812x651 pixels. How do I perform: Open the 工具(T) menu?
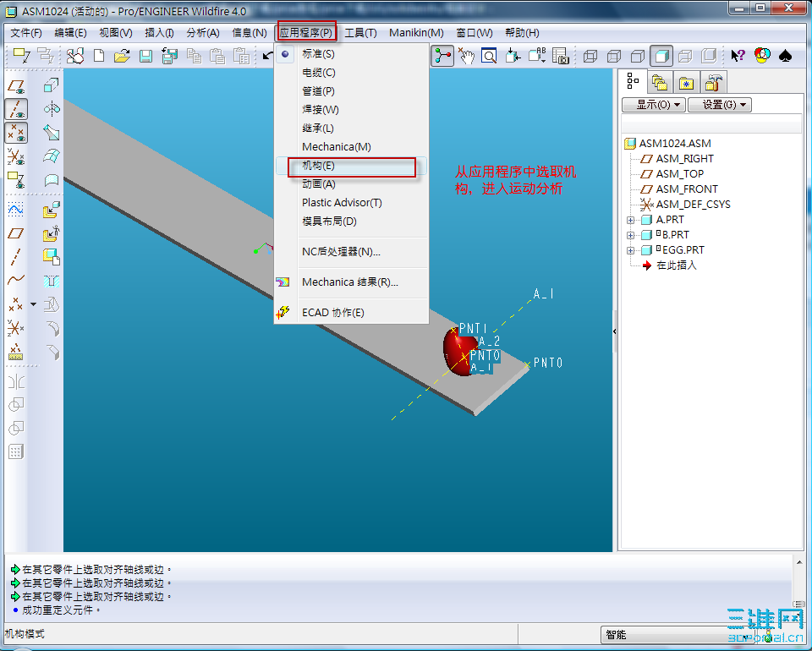pos(360,33)
